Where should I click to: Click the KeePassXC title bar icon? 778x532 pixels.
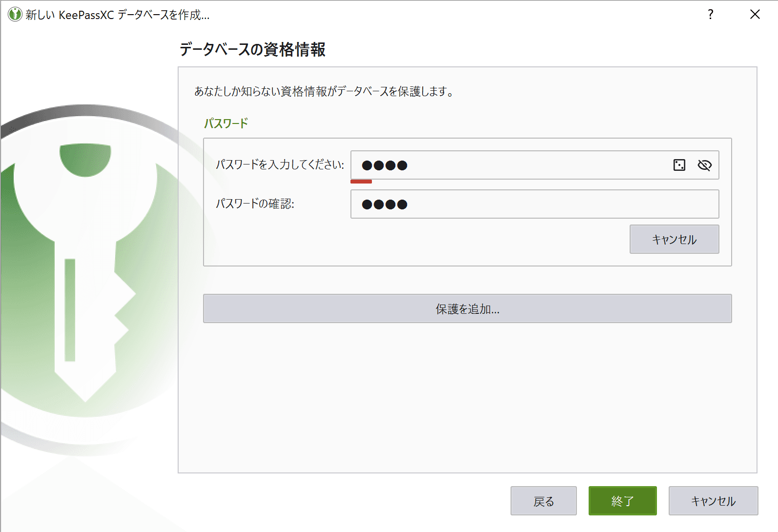click(15, 14)
